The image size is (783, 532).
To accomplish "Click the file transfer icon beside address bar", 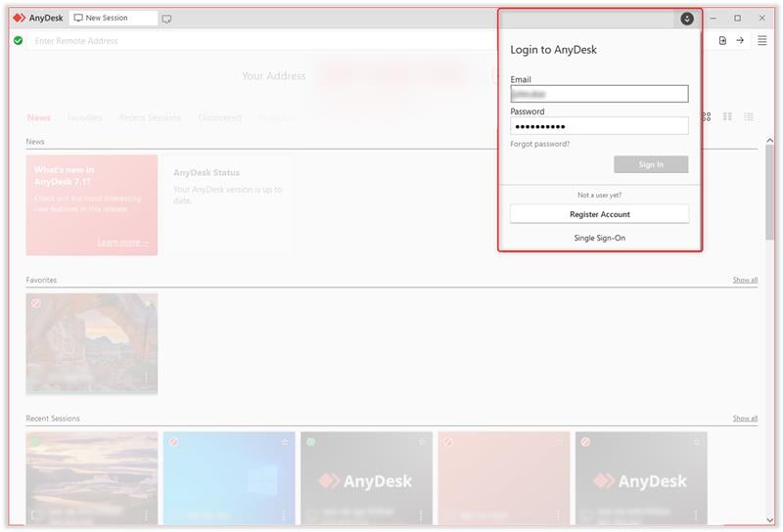I will pos(722,40).
